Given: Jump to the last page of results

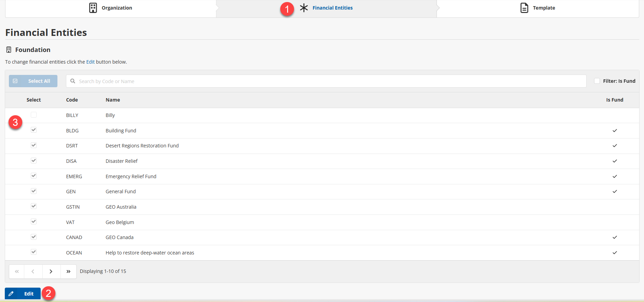Looking at the screenshot, I should [68, 272].
